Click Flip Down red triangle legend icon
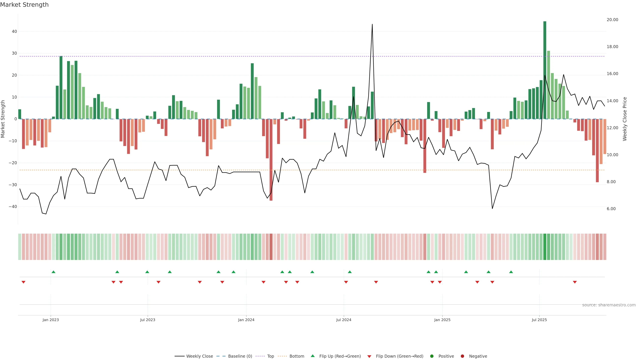 (369, 356)
